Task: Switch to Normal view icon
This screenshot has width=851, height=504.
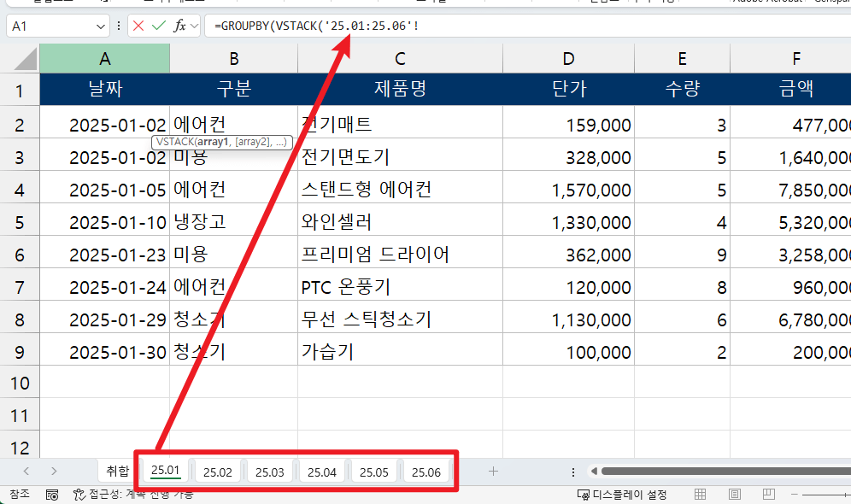Action: pyautogui.click(x=700, y=495)
